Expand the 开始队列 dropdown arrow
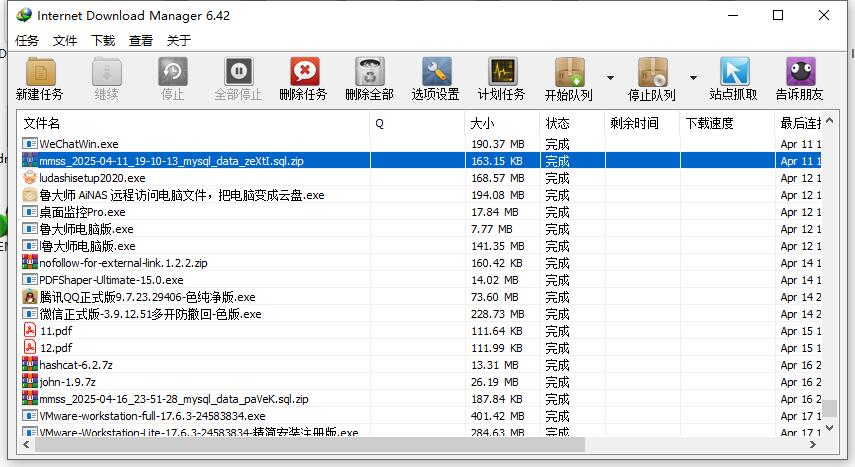The width and height of the screenshot is (855, 467). pos(610,78)
